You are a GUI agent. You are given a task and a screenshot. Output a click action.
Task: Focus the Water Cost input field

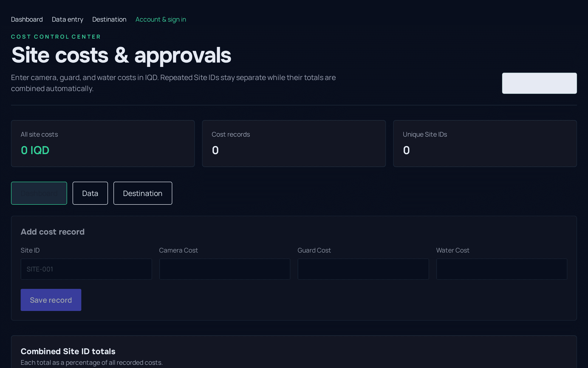click(501, 269)
